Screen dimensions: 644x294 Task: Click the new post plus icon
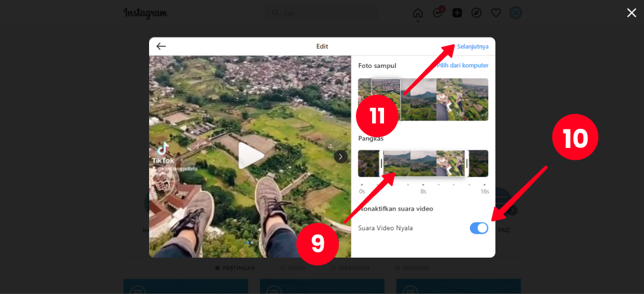point(457,13)
